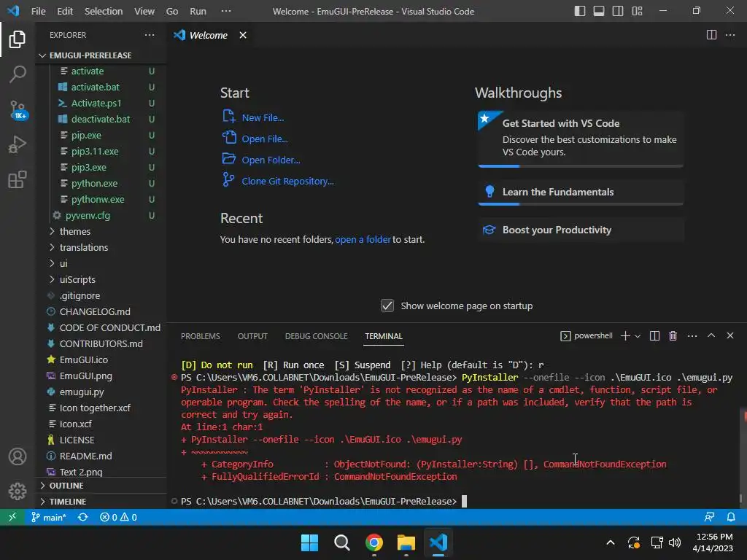
Task: Open remote window indicator in status bar
Action: point(12,517)
